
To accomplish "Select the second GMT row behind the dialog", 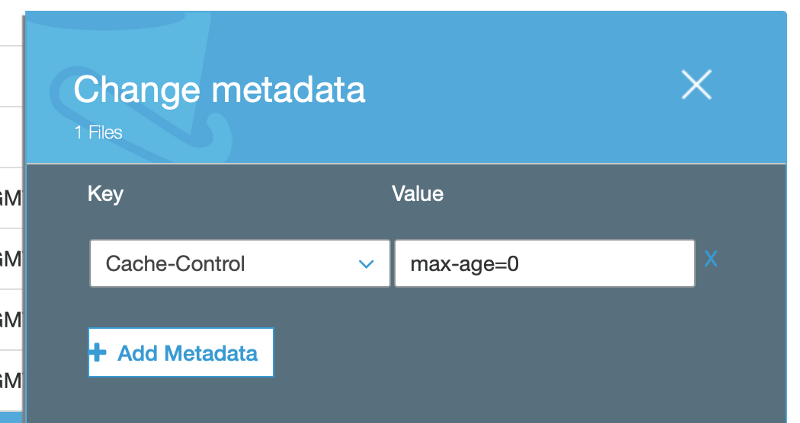I will pos(11,259).
